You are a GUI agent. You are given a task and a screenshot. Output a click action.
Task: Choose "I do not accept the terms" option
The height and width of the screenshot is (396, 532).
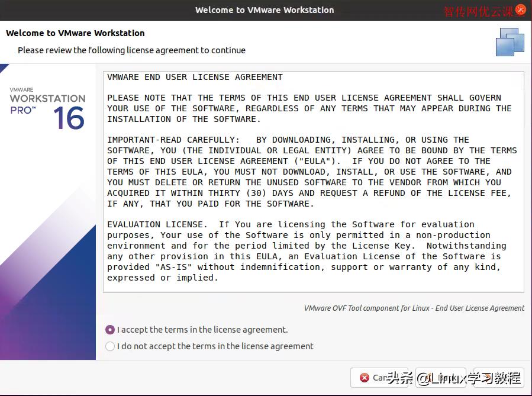pos(110,346)
